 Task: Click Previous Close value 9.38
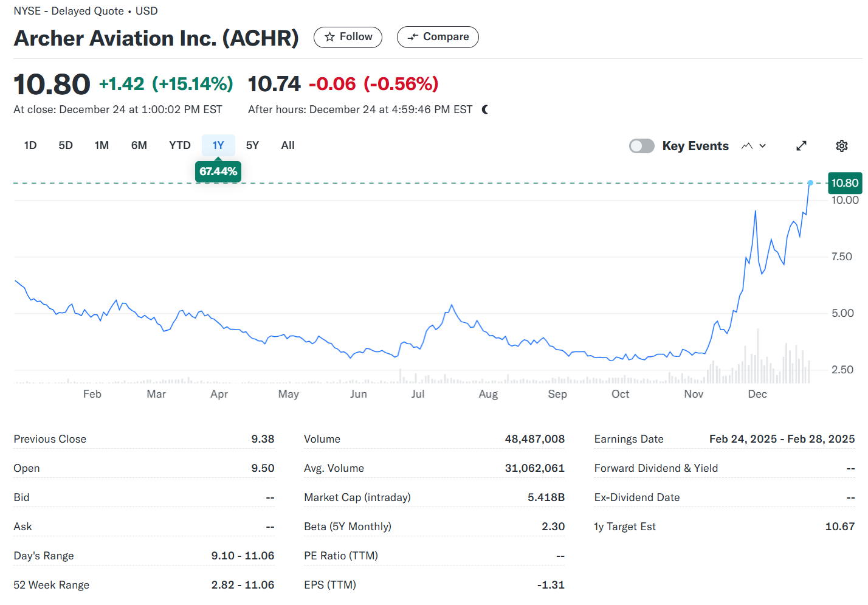pyautogui.click(x=263, y=439)
